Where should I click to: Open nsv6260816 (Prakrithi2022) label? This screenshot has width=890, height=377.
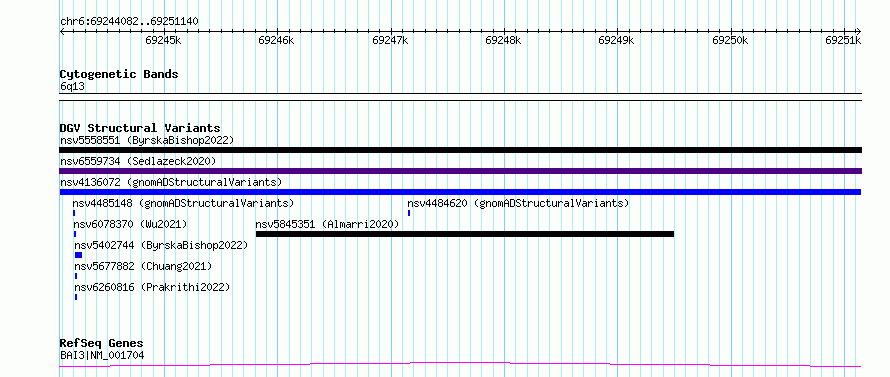pyautogui.click(x=152, y=287)
